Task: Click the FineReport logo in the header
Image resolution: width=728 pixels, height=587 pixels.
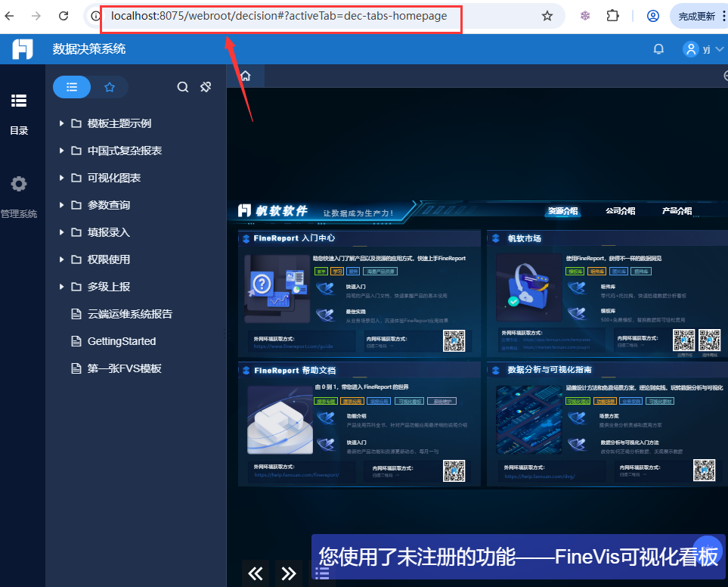Action: (22, 48)
